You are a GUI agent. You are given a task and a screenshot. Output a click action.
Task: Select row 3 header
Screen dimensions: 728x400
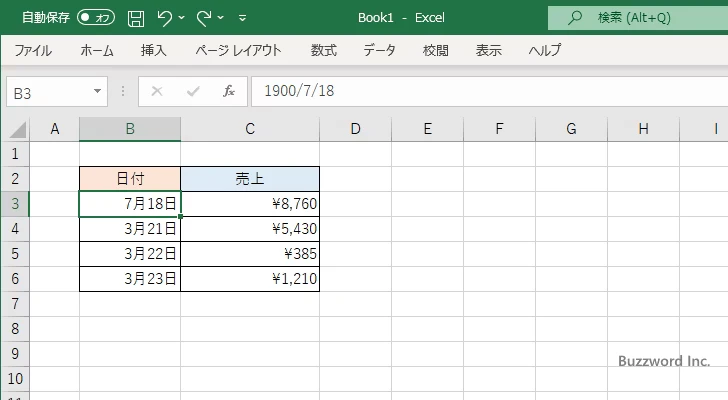pos(15,204)
